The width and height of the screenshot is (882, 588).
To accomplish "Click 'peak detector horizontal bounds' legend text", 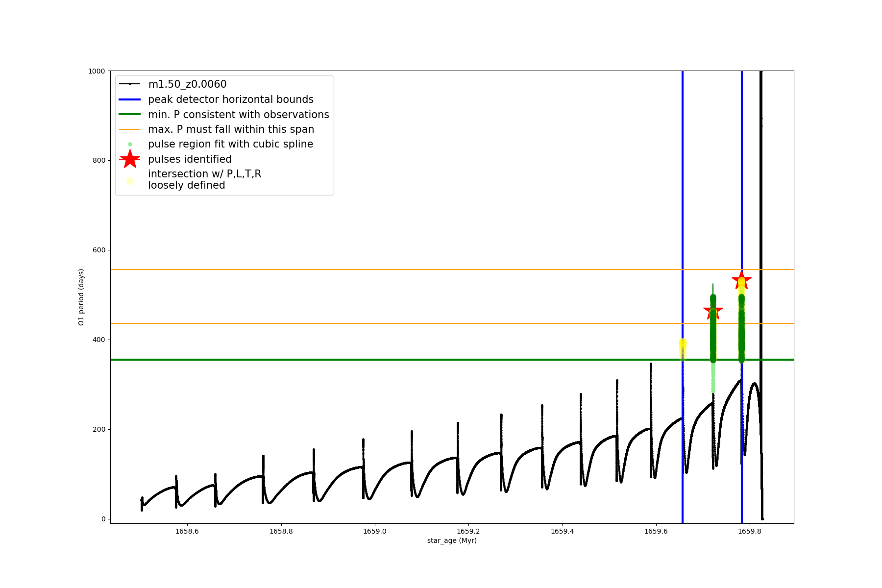I will (x=231, y=99).
